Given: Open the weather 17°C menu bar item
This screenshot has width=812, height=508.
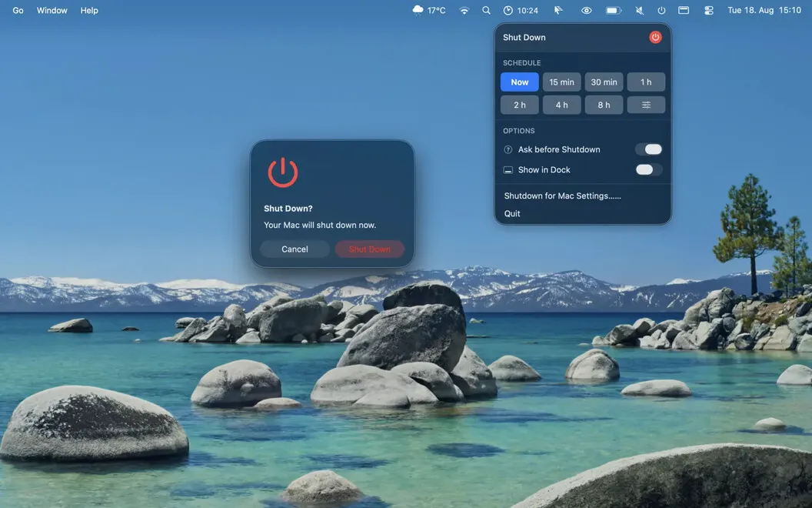Looking at the screenshot, I should (x=429, y=10).
